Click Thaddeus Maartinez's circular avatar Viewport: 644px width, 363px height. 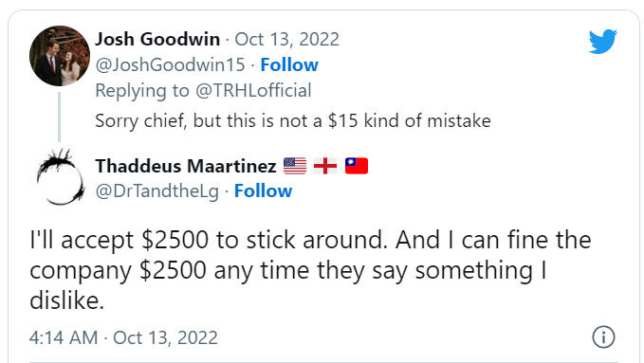click(x=60, y=176)
